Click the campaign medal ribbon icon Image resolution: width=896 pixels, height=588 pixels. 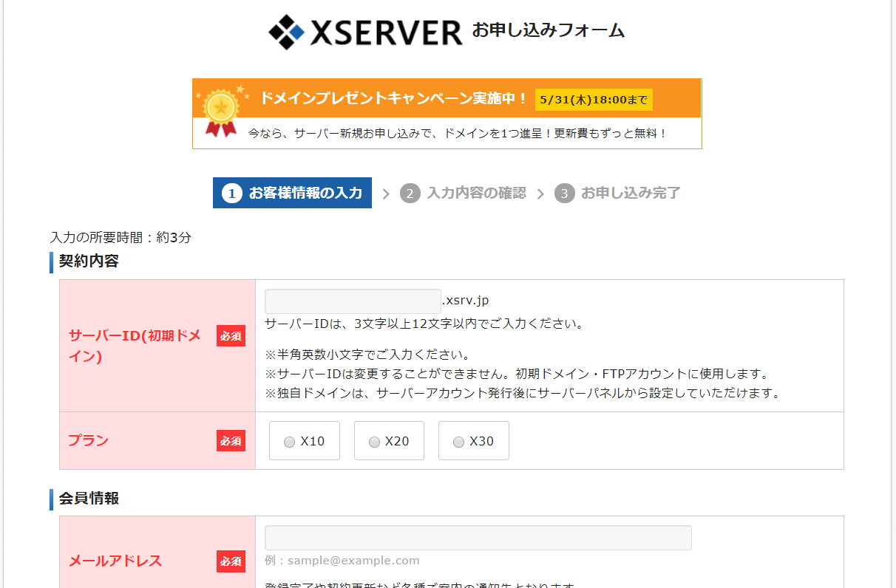220,112
